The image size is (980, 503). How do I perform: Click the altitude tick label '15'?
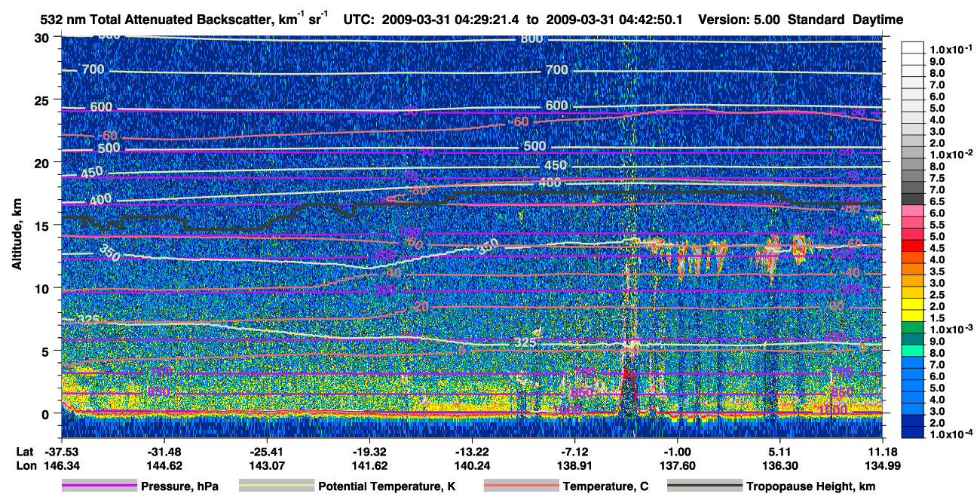44,225
